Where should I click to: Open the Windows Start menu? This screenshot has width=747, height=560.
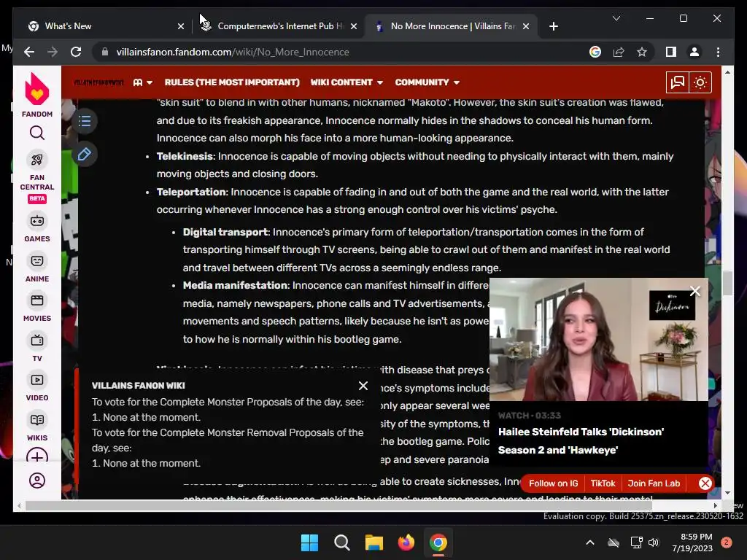coord(309,542)
